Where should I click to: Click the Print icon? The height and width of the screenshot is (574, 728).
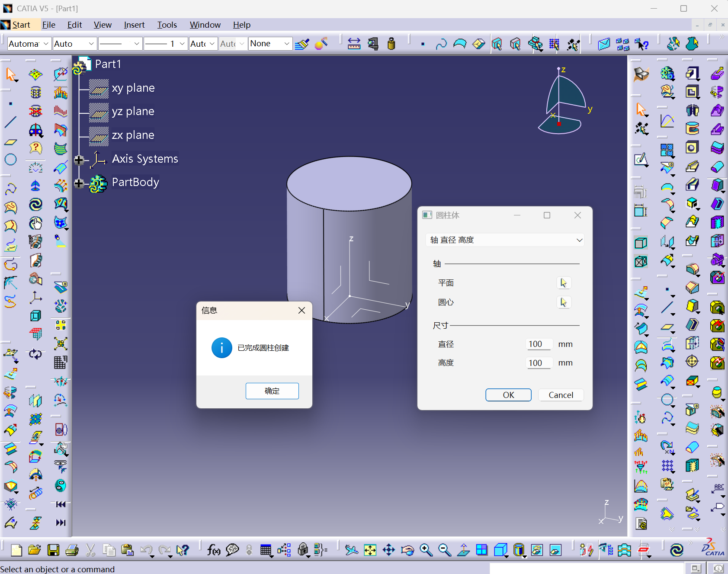[72, 550]
